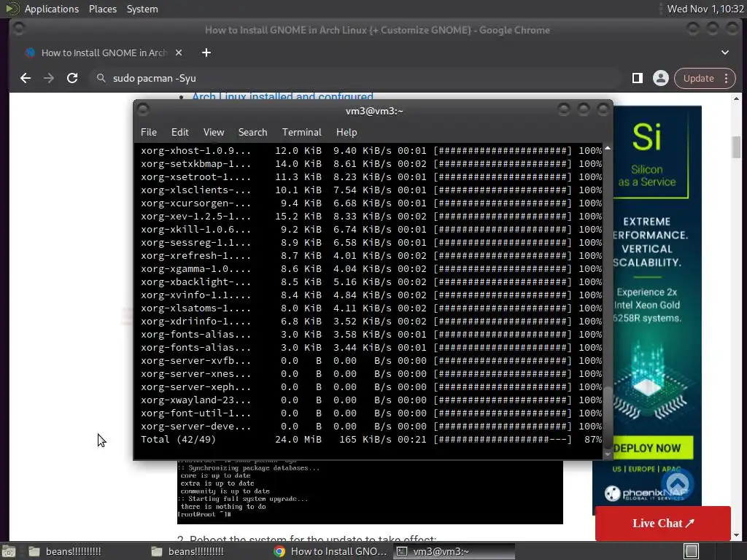Click the scroll-to-top circular arrow icon

(x=677, y=483)
